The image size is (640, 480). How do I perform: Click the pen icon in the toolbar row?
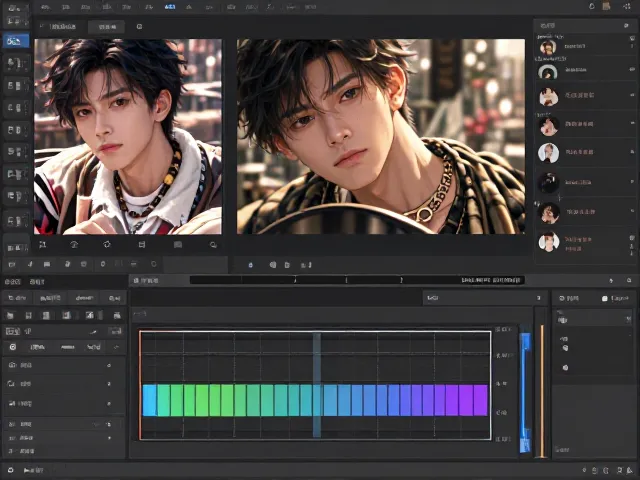point(30,264)
